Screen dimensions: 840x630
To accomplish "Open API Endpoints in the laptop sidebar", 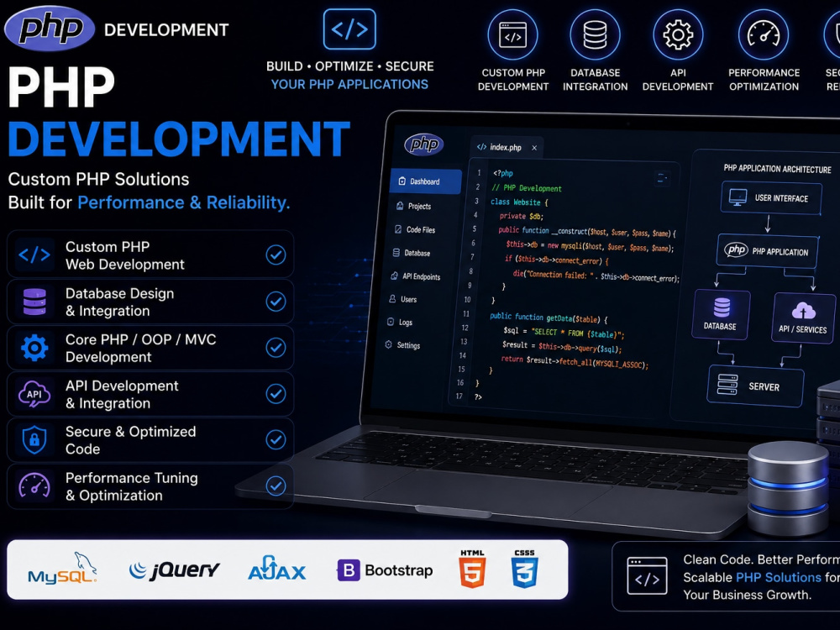I will (415, 276).
